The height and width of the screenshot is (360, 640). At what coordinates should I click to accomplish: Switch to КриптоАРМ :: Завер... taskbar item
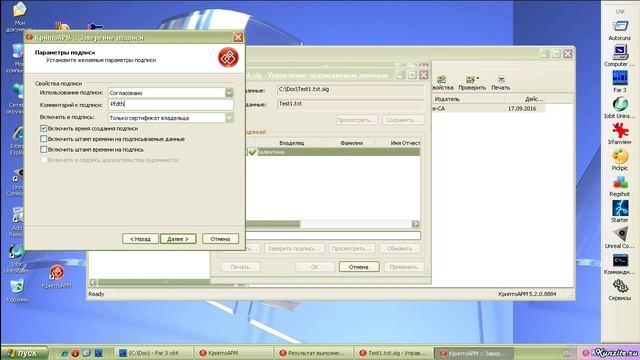pyautogui.click(x=473, y=353)
